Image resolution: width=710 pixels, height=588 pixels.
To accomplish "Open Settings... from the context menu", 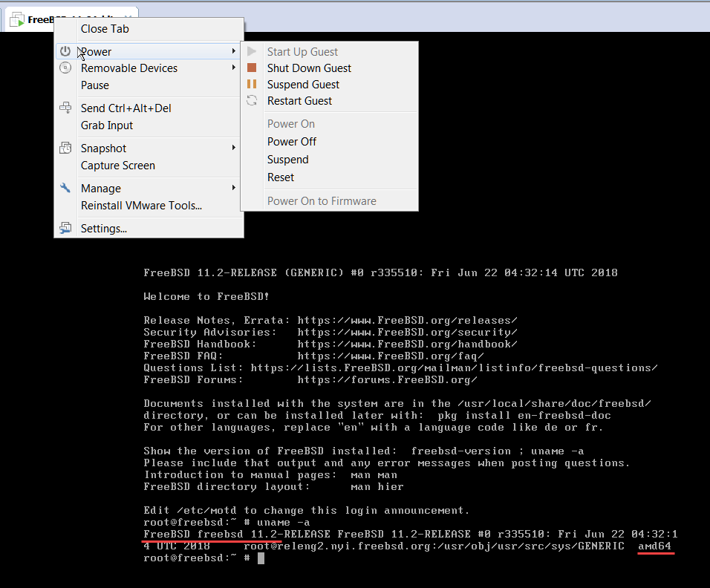I will (x=104, y=229).
